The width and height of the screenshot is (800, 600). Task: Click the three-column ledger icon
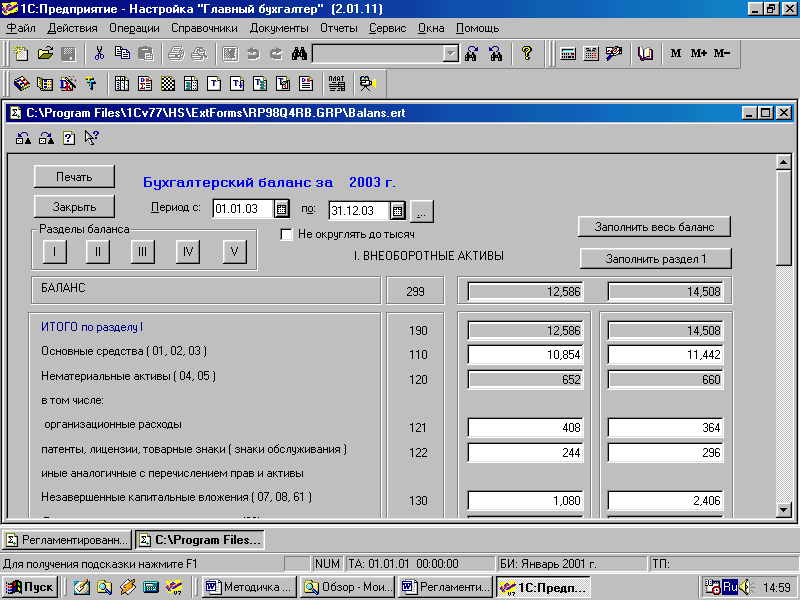122,84
